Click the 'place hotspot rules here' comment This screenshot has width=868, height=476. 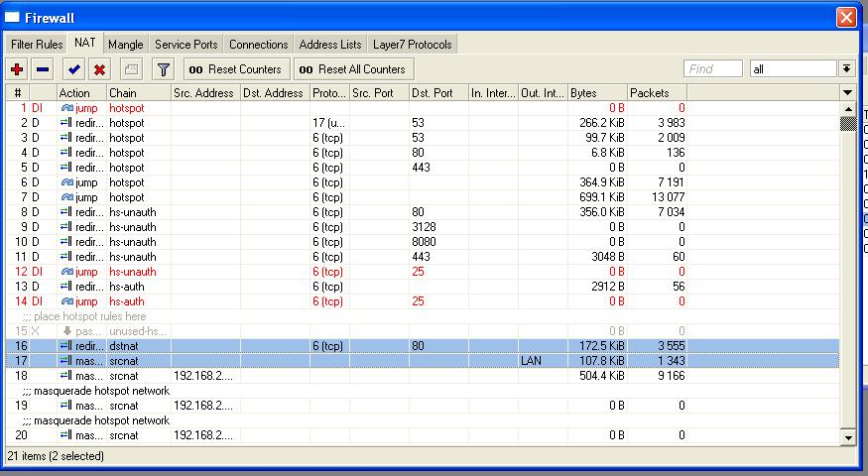pyautogui.click(x=84, y=316)
